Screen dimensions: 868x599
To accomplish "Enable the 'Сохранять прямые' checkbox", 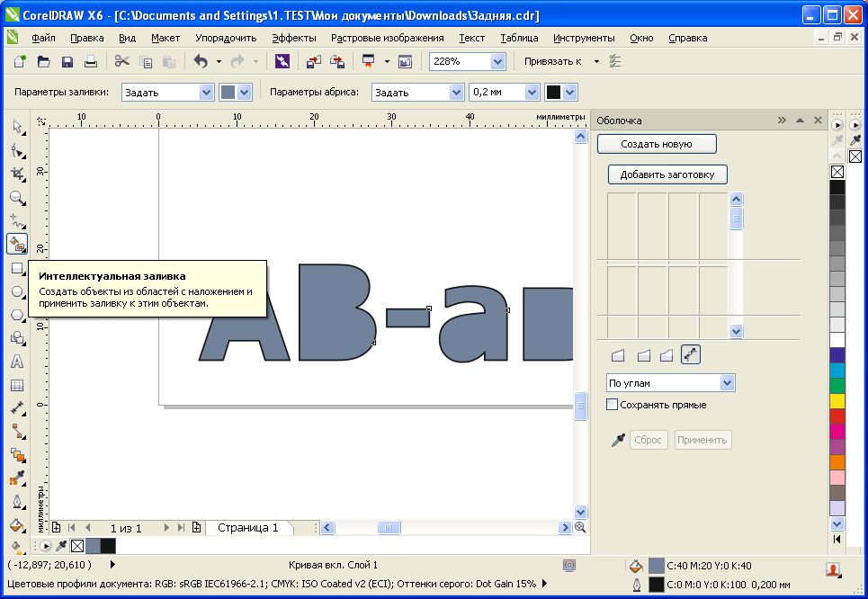I will 613,405.
